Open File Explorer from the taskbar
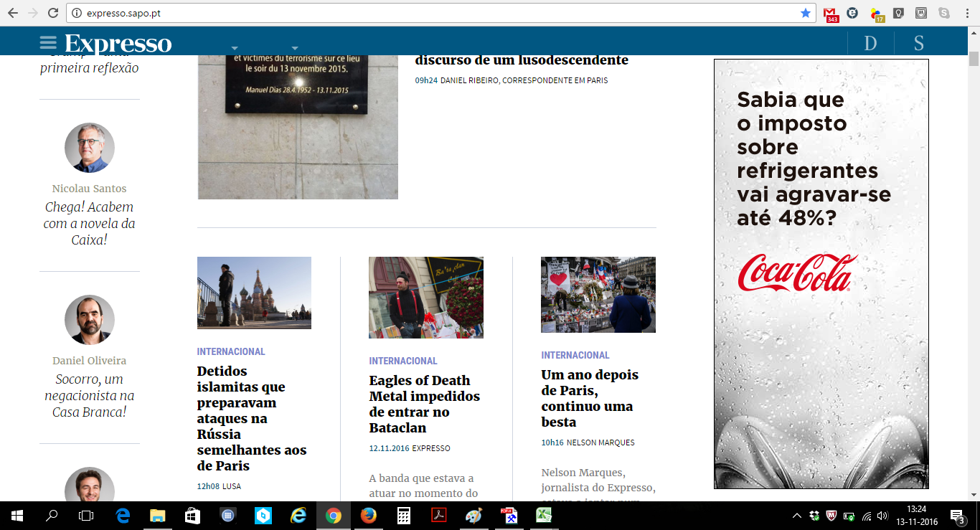 (157, 516)
